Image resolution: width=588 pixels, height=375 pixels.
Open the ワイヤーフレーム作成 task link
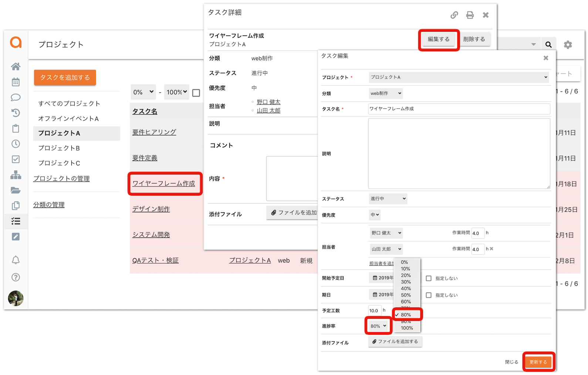pyautogui.click(x=164, y=183)
